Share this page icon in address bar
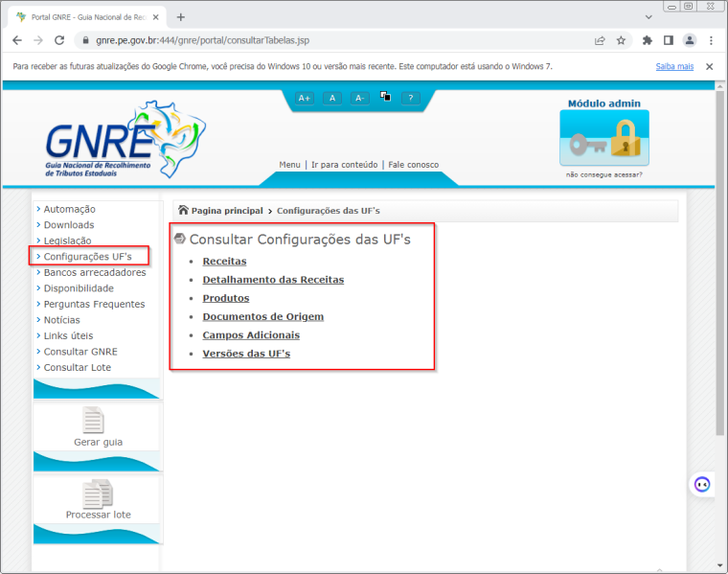Screen dimensions: 728x574 600,40
